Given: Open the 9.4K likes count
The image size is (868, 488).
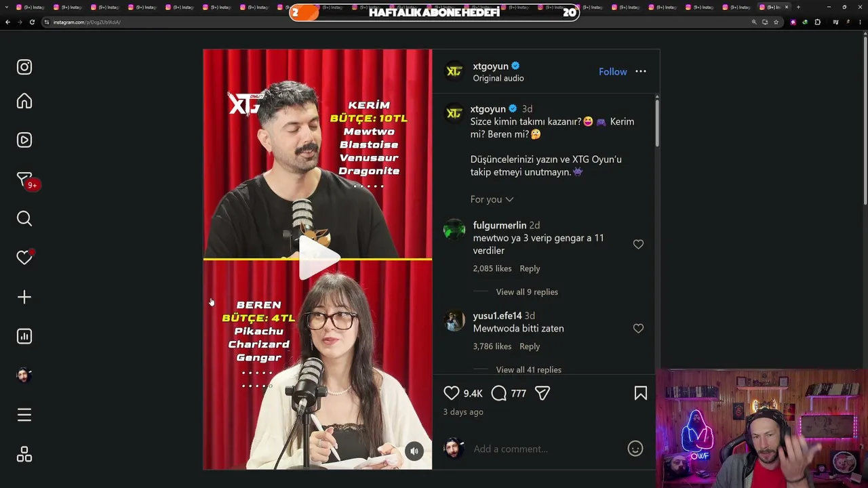Looking at the screenshot, I should 473,393.
